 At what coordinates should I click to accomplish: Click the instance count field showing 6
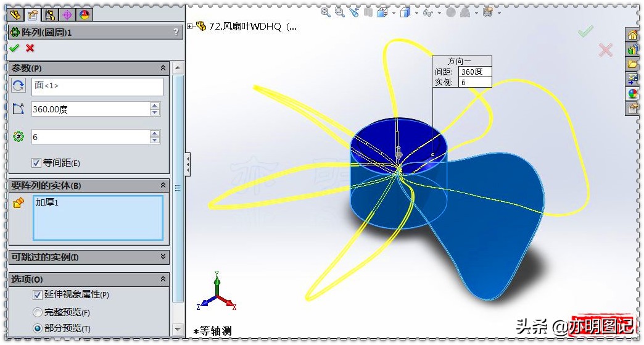coord(91,137)
